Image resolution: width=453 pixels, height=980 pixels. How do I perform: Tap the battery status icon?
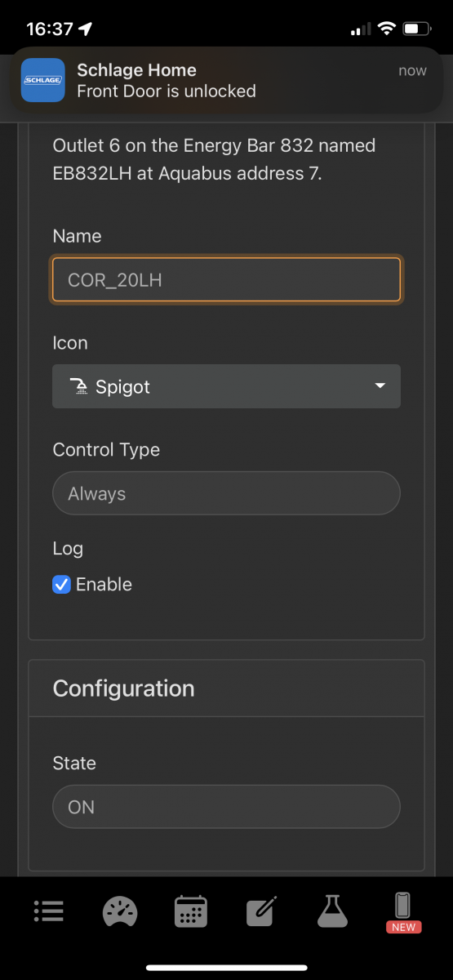(x=415, y=29)
